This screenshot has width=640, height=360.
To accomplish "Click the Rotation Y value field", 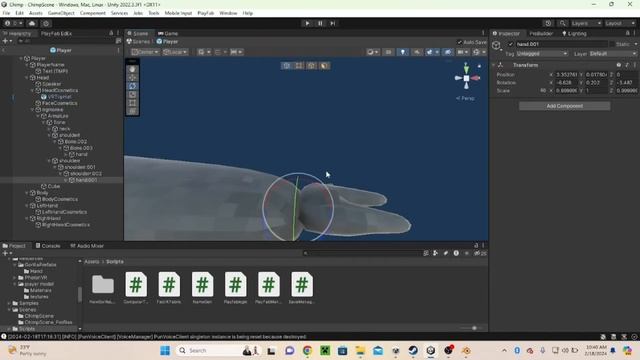I will pyautogui.click(x=596, y=82).
